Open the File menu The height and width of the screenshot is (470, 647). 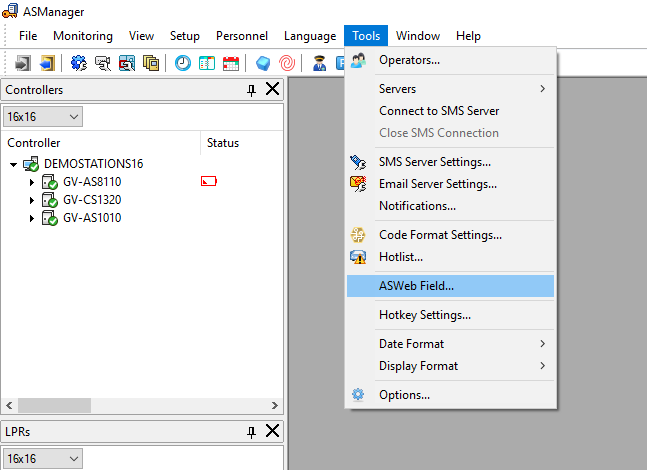(28, 36)
